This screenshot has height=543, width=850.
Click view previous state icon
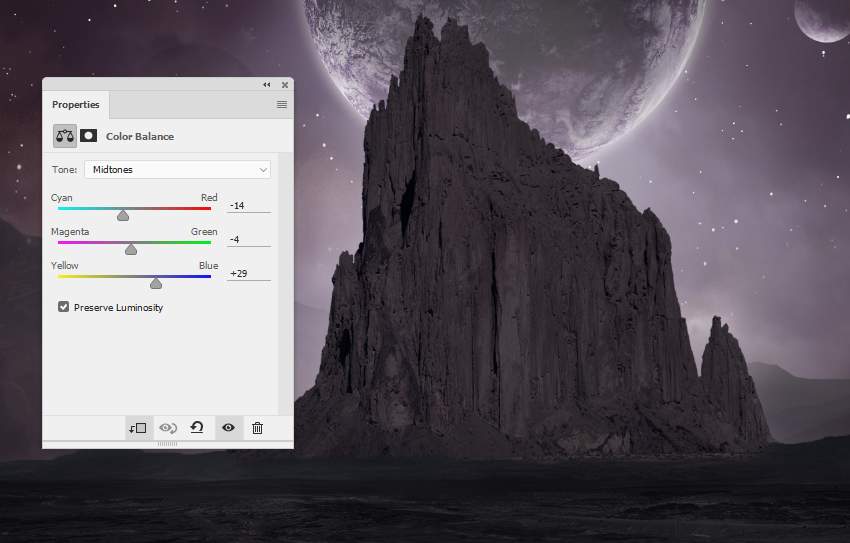(168, 428)
